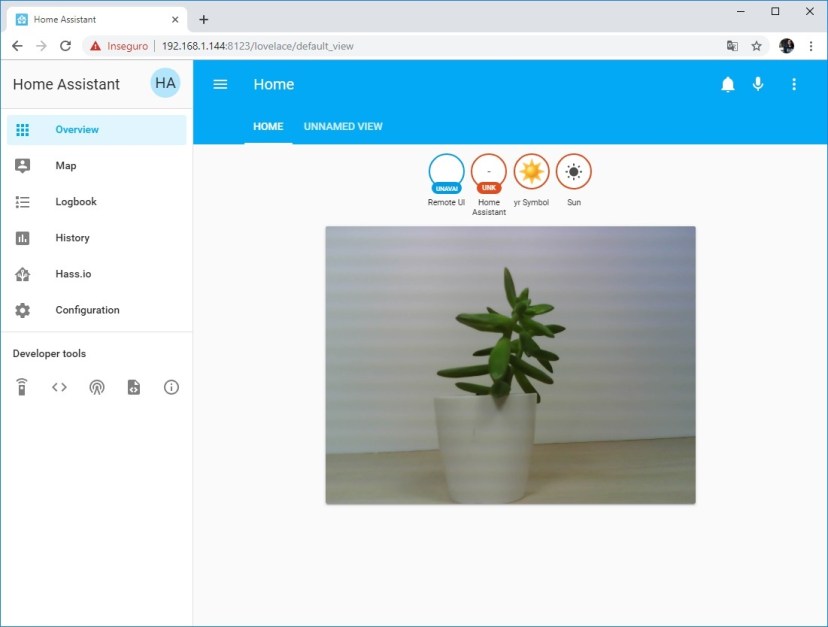Click the Remote UI badge

point(446,172)
